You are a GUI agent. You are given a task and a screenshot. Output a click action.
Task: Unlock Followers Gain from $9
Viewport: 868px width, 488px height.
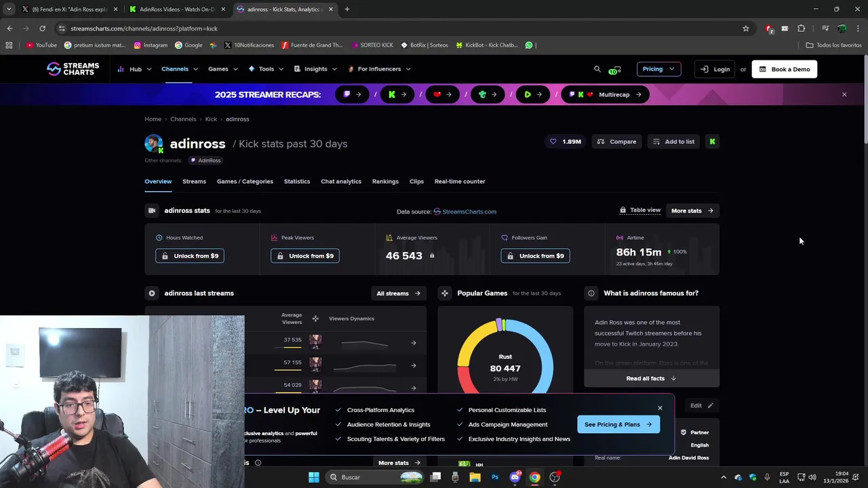pos(536,256)
